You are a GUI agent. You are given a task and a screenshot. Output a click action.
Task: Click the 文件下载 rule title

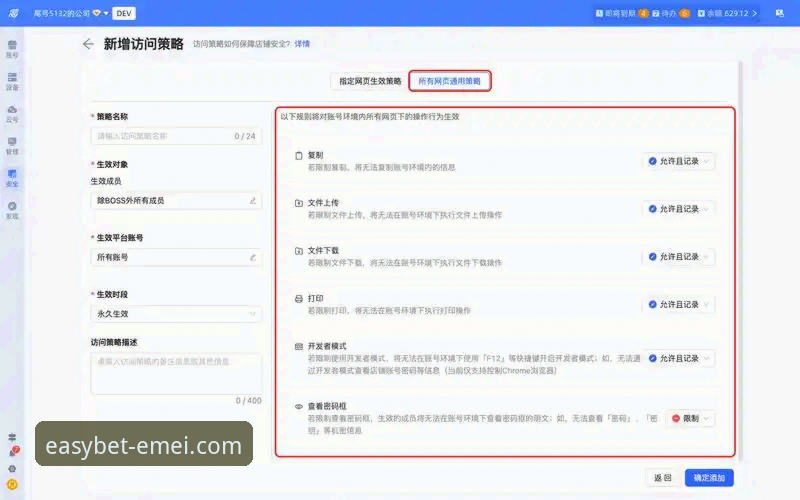click(323, 251)
